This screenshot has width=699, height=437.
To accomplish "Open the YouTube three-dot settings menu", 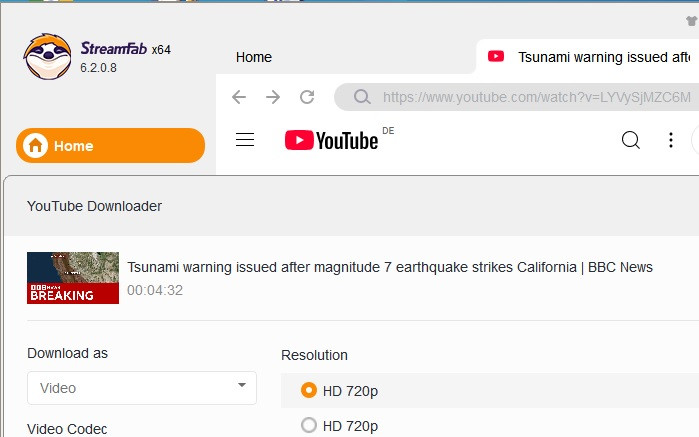I will click(672, 140).
